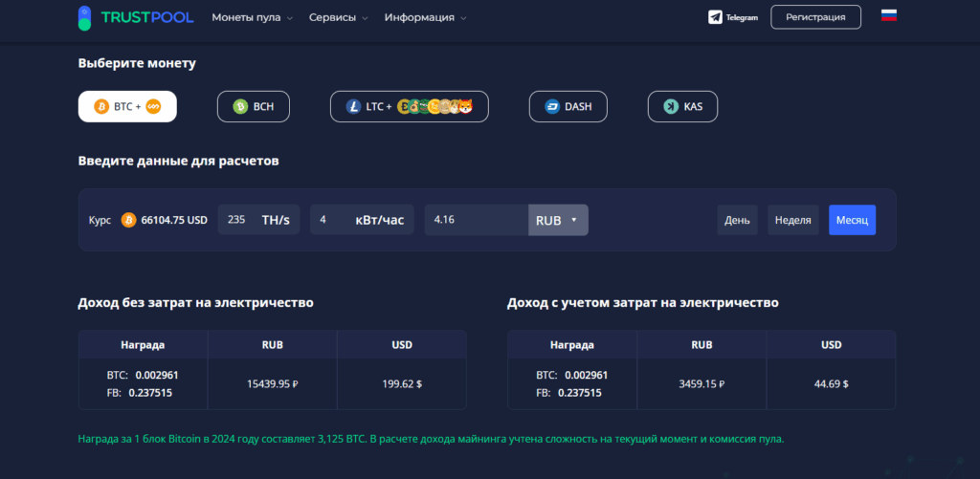Click the Доход с учетом затрат heading
Screen dimensions: 980x479
(643, 303)
